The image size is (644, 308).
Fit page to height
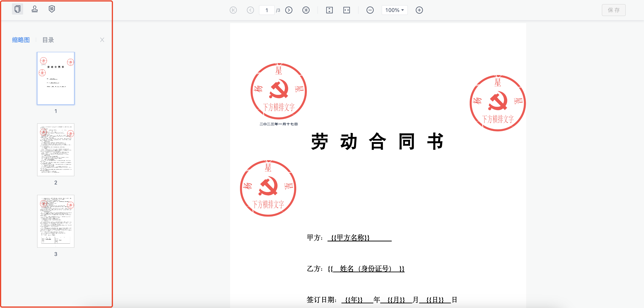click(x=329, y=10)
